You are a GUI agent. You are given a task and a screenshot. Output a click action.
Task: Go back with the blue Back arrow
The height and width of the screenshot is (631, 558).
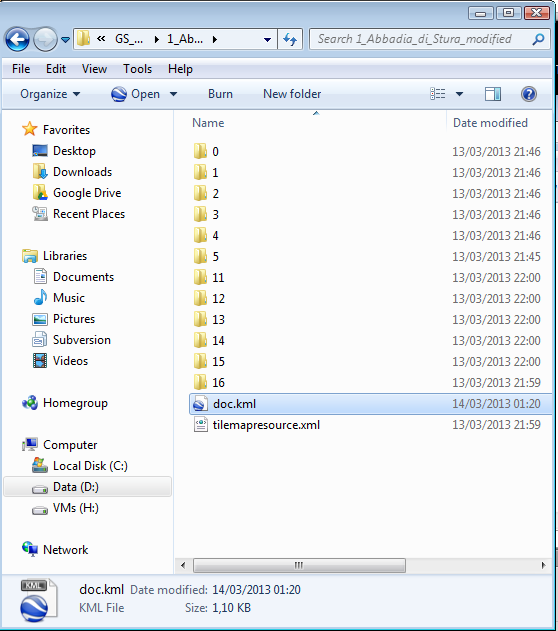(x=17, y=39)
